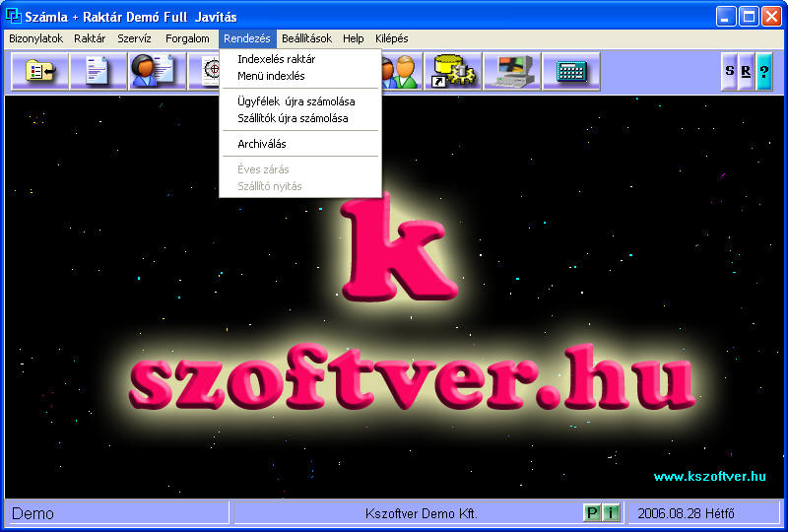Follow the www.kszoftver.hu link
788x532 pixels.
(709, 476)
